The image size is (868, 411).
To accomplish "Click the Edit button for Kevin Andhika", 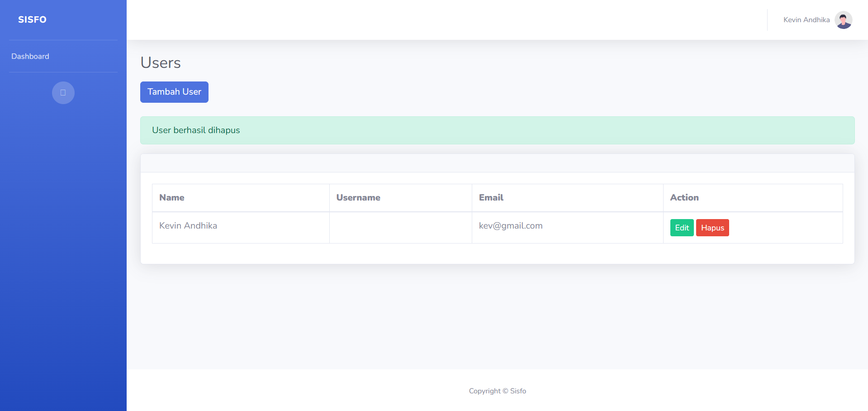I will [x=682, y=228].
